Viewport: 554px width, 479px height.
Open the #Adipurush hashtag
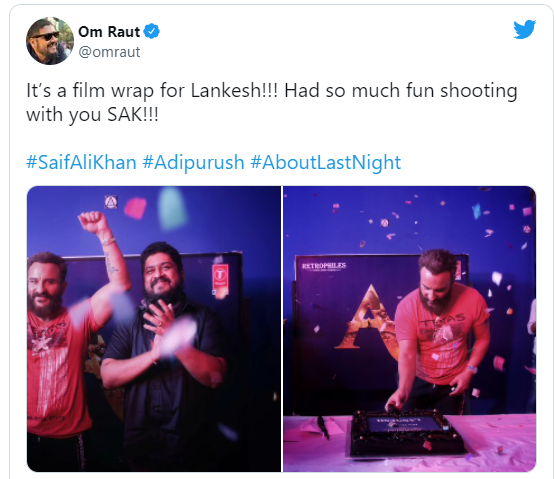click(x=193, y=162)
